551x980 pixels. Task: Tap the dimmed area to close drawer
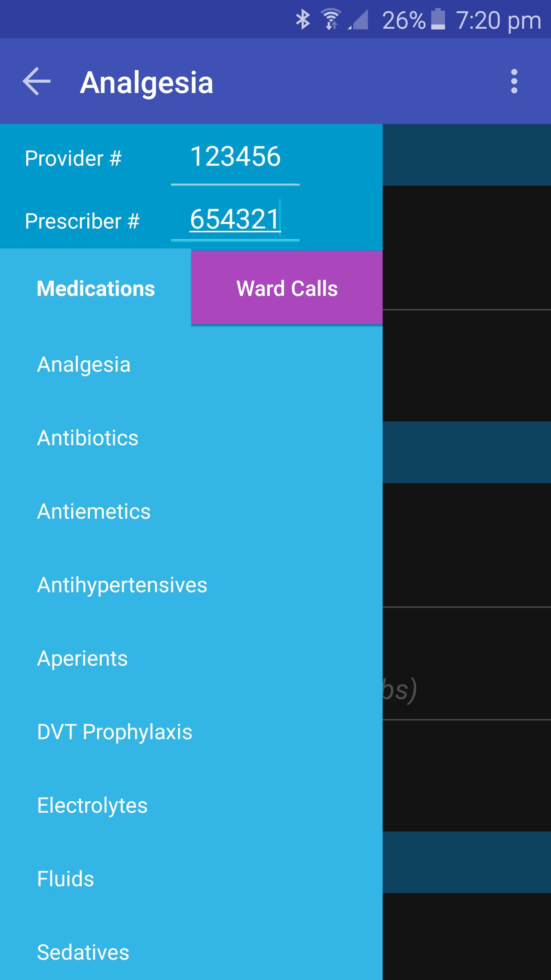pyautogui.click(x=467, y=536)
